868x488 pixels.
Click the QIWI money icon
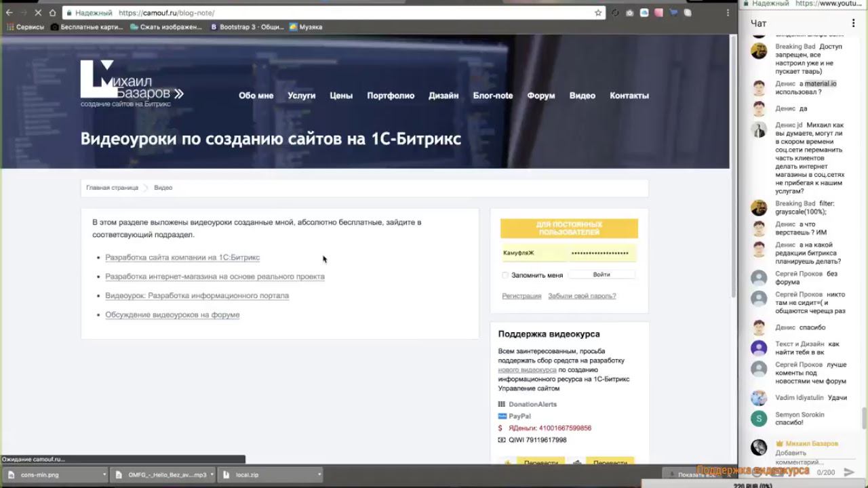(502, 440)
